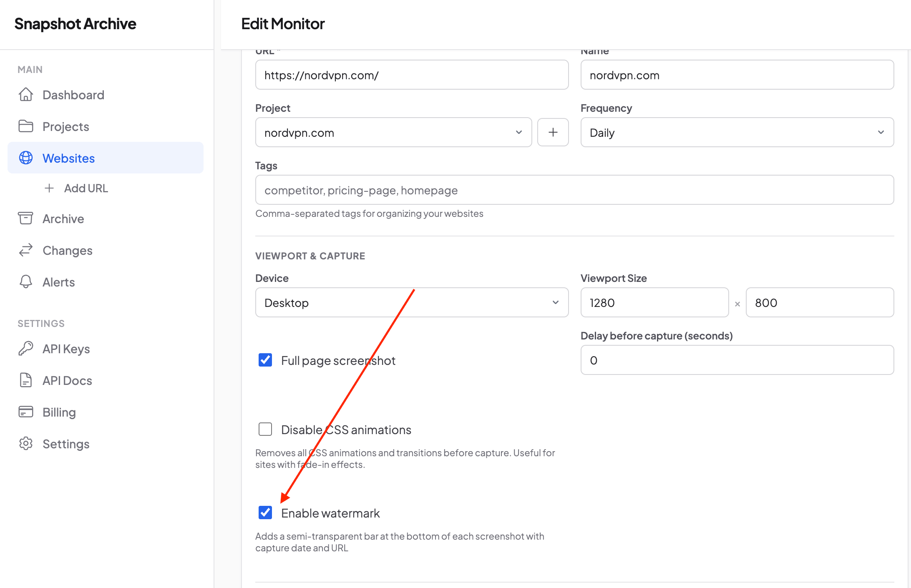
Task: Click the URL input field
Action: 412,75
